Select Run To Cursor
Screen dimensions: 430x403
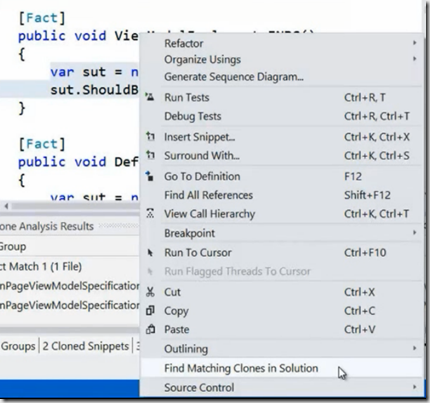click(x=281, y=252)
